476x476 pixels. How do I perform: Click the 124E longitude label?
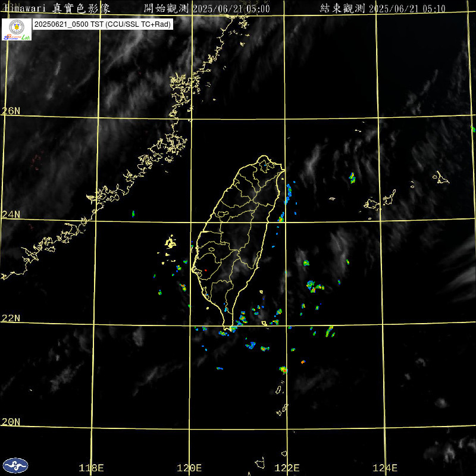385,468
